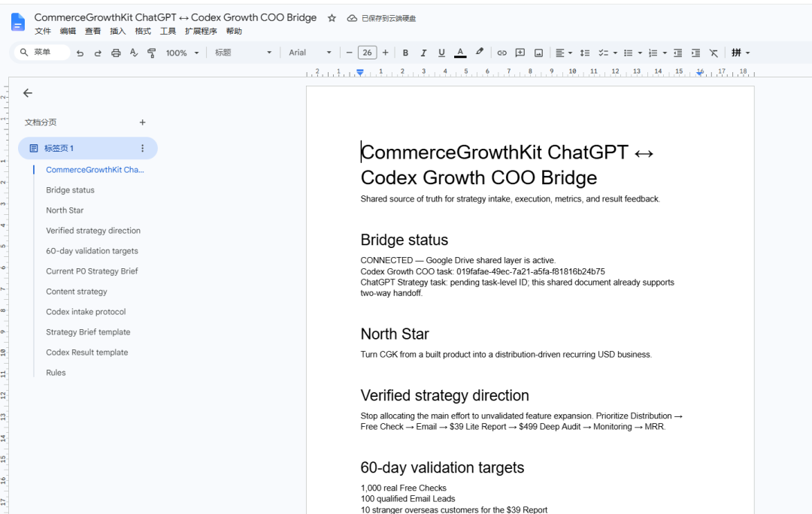The image size is (812, 514).
Task: Expand numbered list style options
Action: (x=665, y=53)
